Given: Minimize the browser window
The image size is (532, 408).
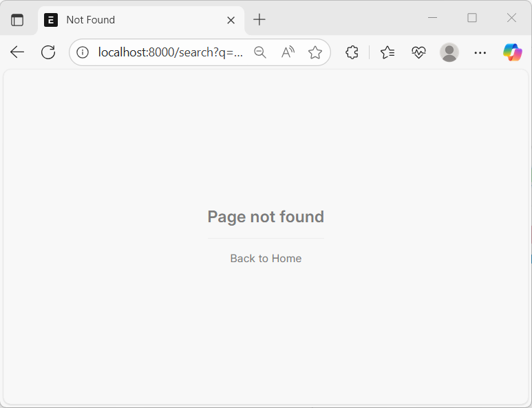Looking at the screenshot, I should pos(432,18).
